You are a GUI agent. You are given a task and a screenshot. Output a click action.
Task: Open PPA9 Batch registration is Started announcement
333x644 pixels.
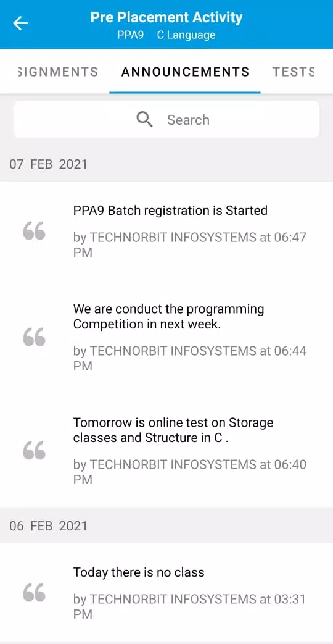coord(166,231)
